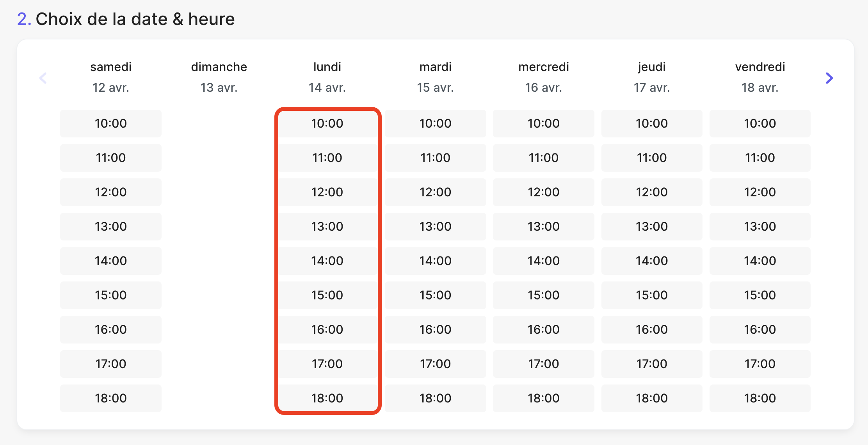
Task: Select 14:00 on samedi 12 avr.
Action: [x=111, y=261]
